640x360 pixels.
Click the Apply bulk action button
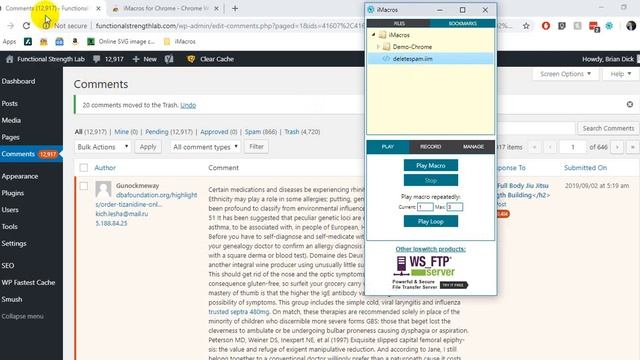coord(148,147)
